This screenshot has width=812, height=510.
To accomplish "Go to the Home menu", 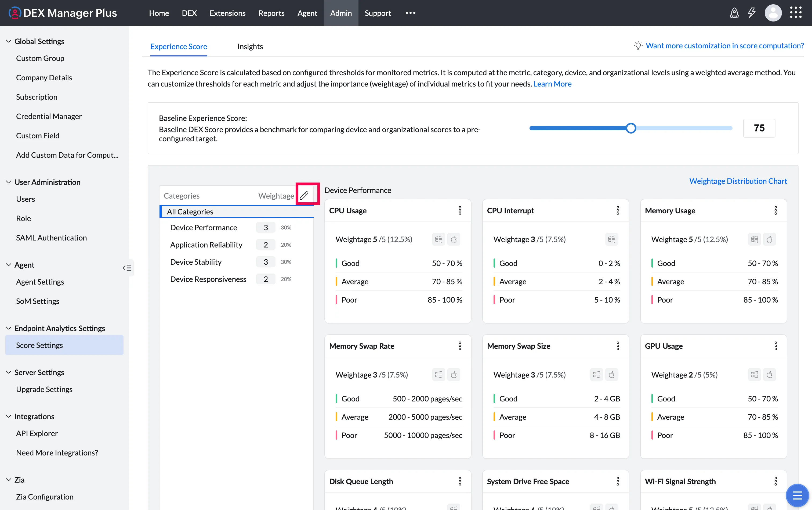I will pos(159,13).
